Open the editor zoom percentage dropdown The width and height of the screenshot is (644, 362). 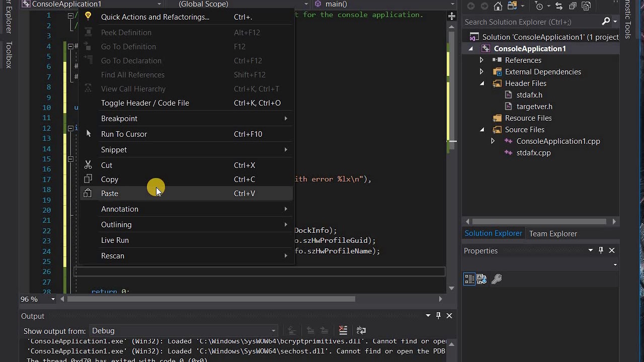(x=53, y=299)
